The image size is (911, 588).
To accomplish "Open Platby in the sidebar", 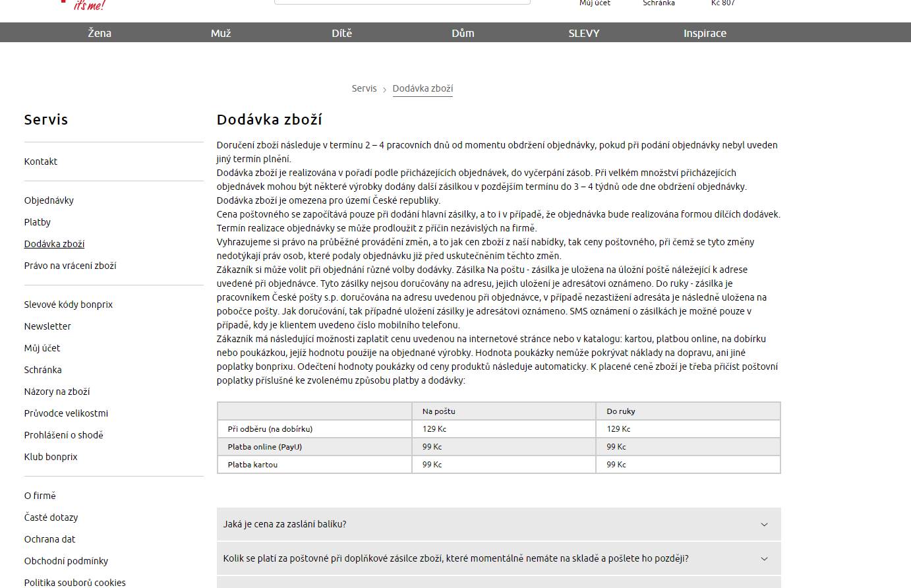I will coord(38,222).
